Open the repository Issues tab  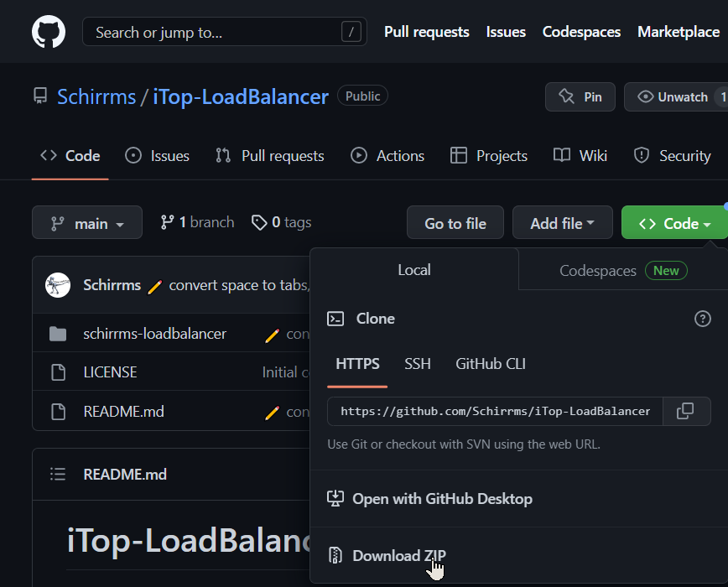coord(158,156)
